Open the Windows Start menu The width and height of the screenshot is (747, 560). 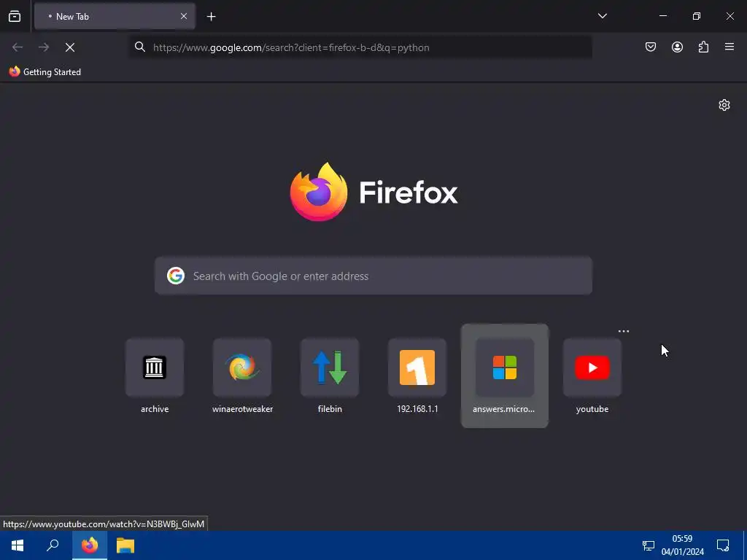pyautogui.click(x=18, y=545)
